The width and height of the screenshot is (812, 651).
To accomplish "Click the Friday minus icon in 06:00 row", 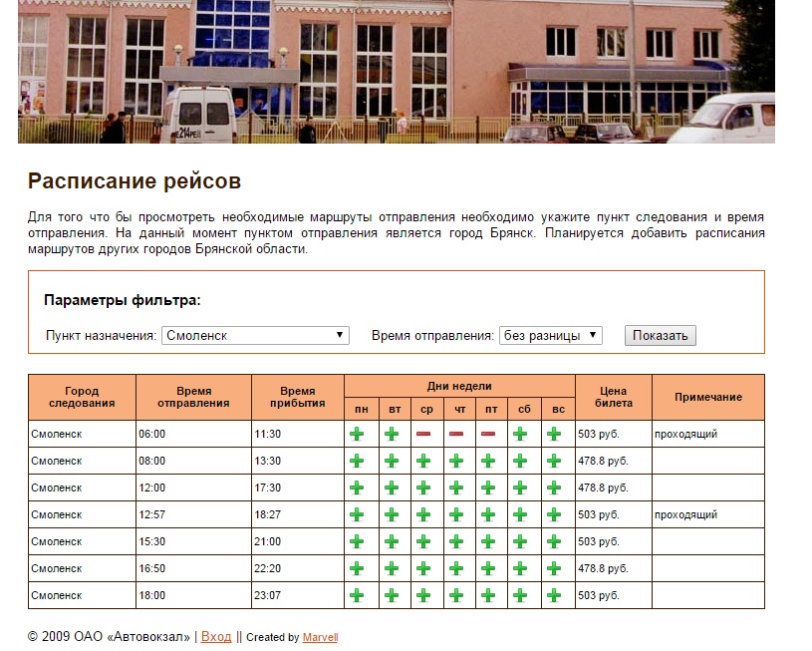I will pyautogui.click(x=490, y=434).
